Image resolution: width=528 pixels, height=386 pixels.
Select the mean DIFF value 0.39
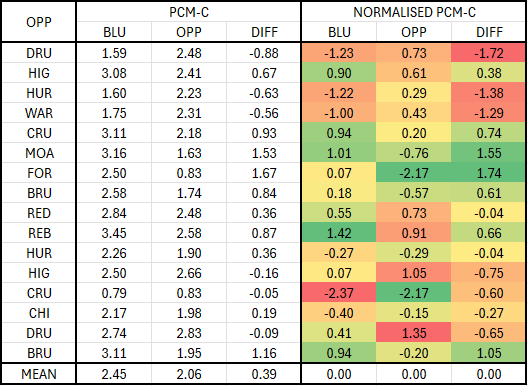[264, 374]
